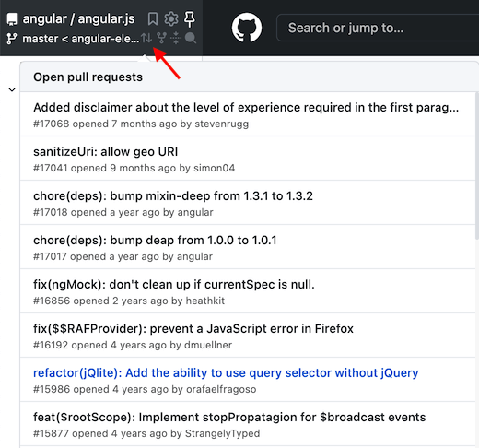Click '#17068 opened 7 months ago by stevenrugg'

141,124
